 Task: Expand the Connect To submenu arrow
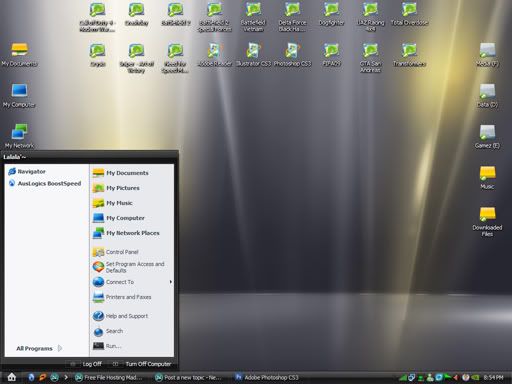171,282
